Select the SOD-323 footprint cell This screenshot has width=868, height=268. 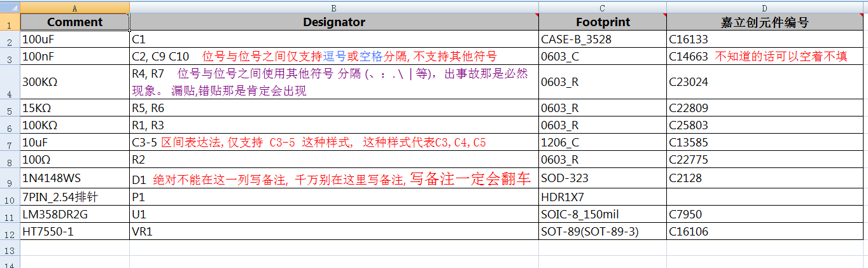click(x=603, y=178)
